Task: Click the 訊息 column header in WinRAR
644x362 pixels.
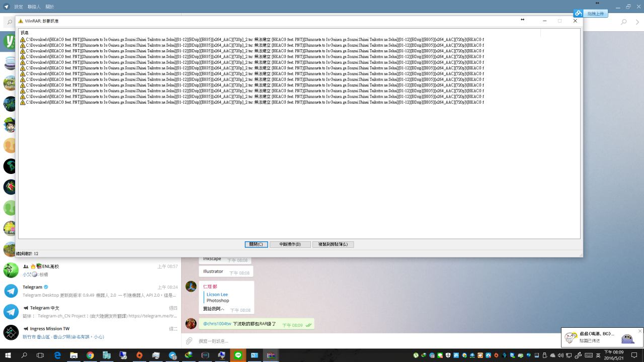Action: (x=279, y=33)
